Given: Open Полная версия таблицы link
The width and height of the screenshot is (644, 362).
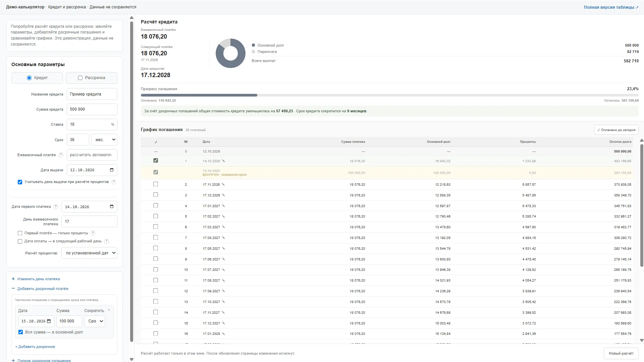Looking at the screenshot, I should 611,7.
